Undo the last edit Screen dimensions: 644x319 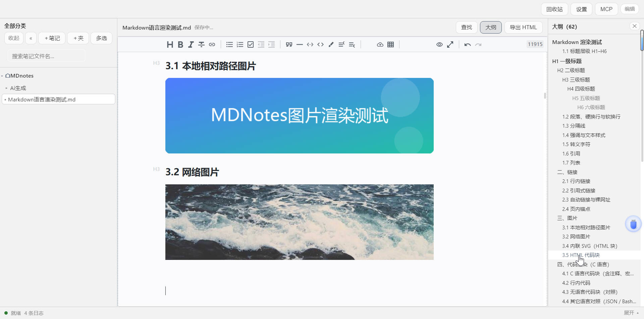tap(468, 44)
